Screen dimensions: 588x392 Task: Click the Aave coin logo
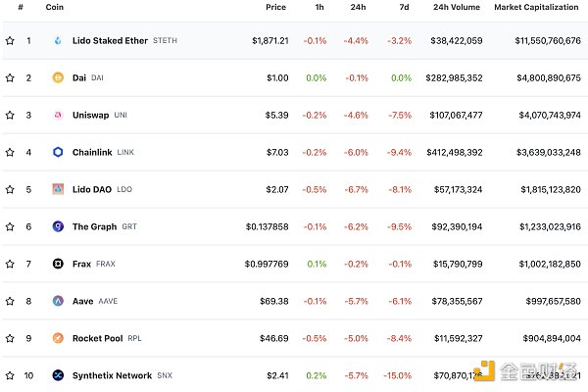[x=58, y=301]
